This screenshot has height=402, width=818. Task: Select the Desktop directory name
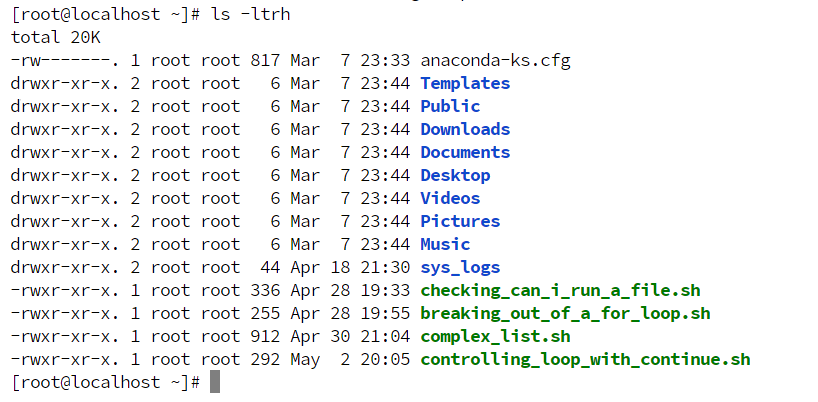[x=455, y=176]
